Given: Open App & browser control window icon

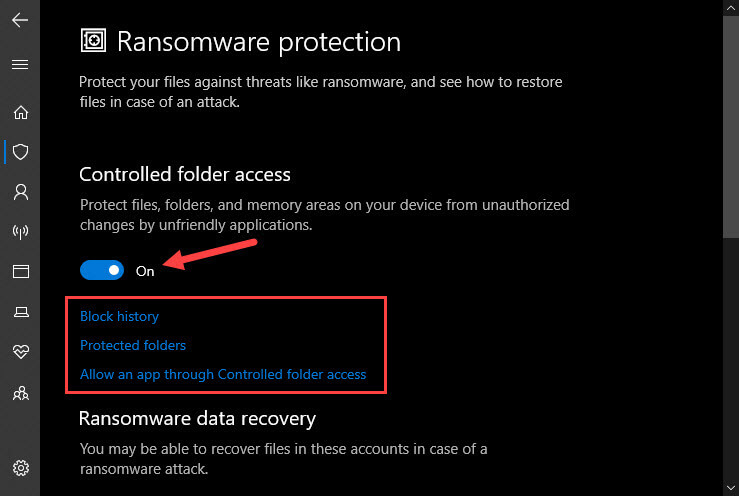Looking at the screenshot, I should pos(20,271).
